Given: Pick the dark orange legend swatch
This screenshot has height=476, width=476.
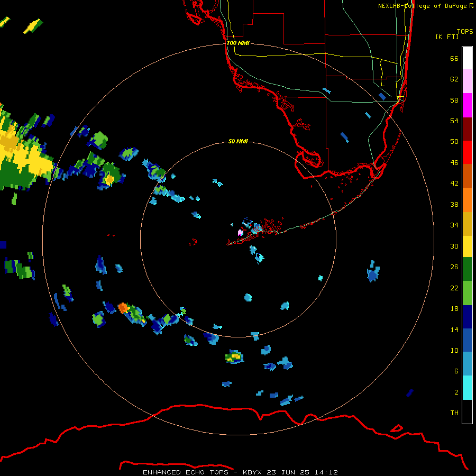Looking at the screenshot, I should (x=467, y=176).
